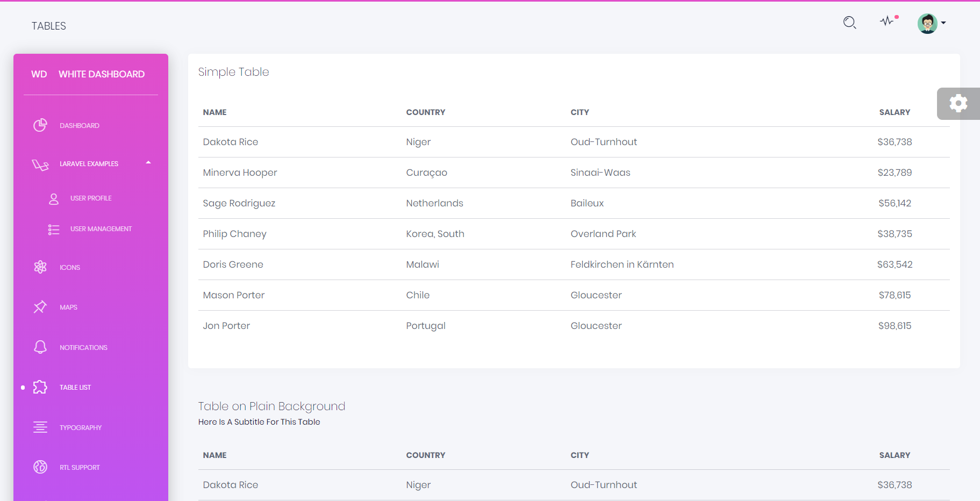
Task: Click the NAME header in Simple Table
Action: click(x=215, y=112)
